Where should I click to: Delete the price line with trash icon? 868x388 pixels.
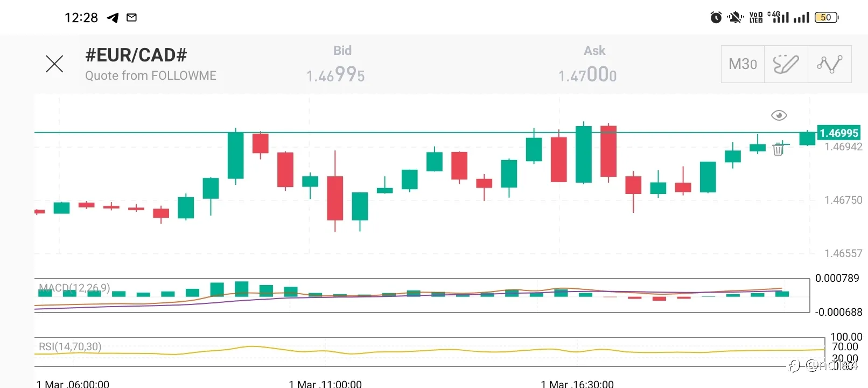[x=778, y=149]
